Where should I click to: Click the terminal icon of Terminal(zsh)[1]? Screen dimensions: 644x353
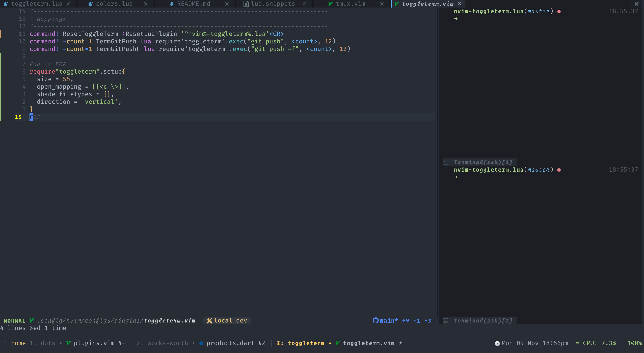point(445,162)
